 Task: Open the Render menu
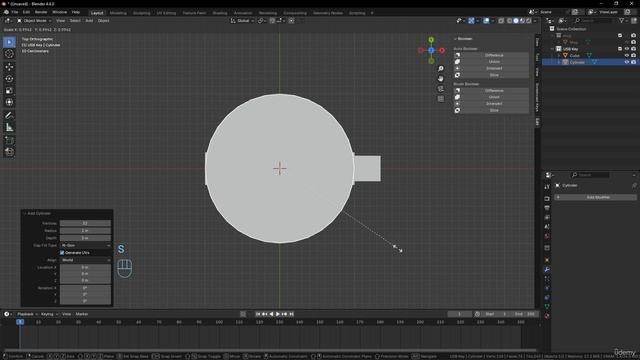point(41,12)
